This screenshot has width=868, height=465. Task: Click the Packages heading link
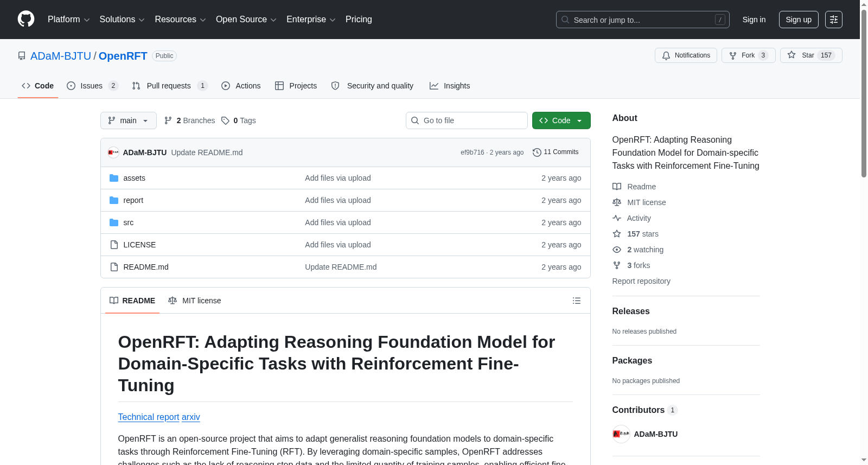point(632,360)
